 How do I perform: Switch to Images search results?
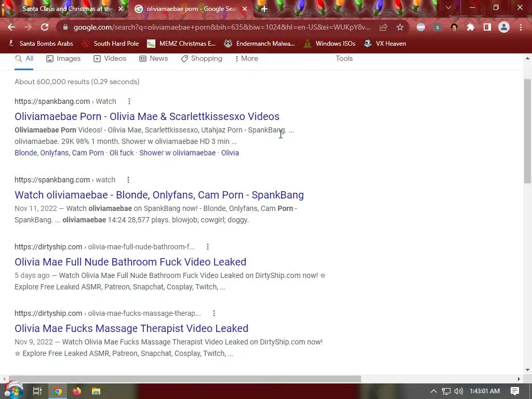pyautogui.click(x=63, y=59)
